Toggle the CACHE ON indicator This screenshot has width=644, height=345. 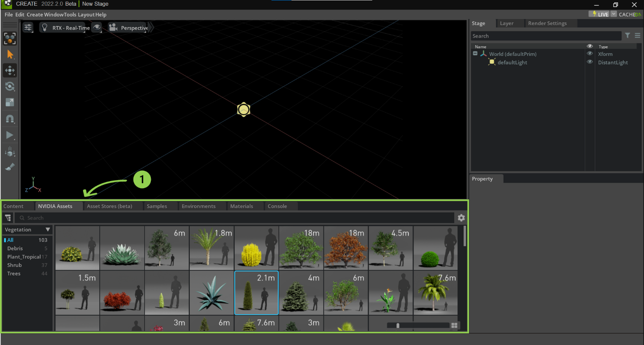(630, 14)
